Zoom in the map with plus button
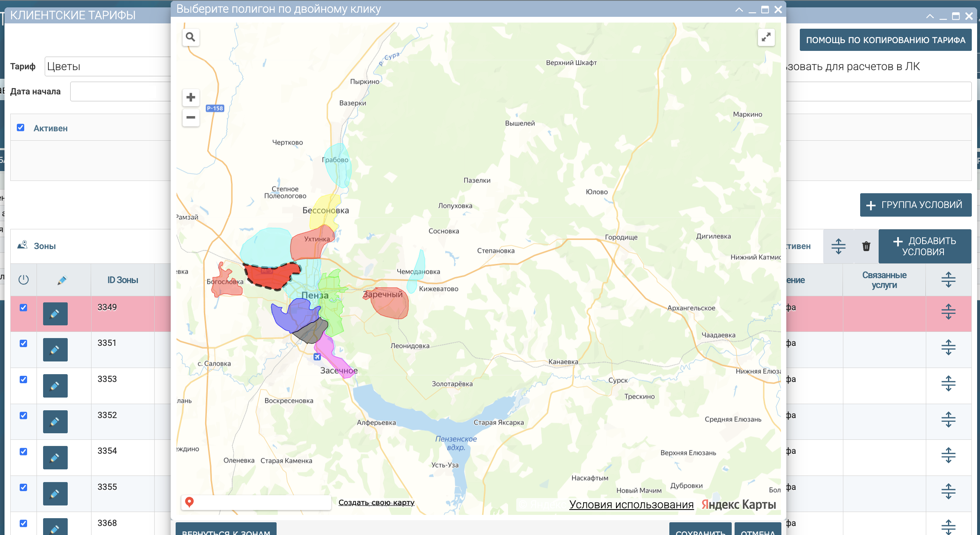 pos(190,97)
